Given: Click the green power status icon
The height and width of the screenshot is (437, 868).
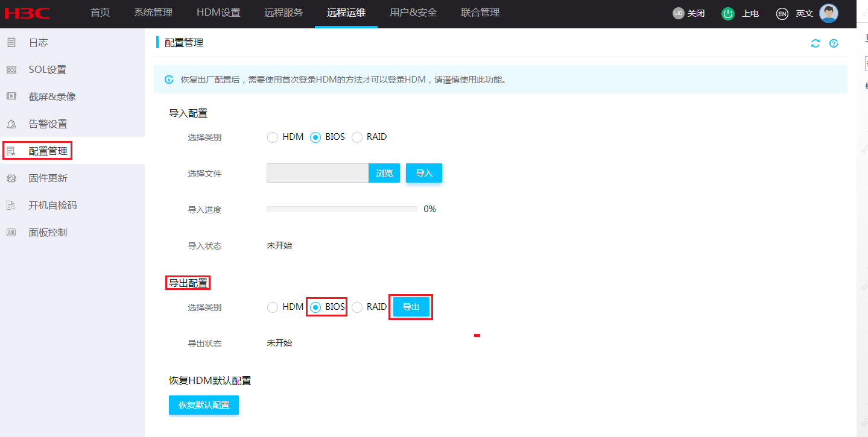Looking at the screenshot, I should [x=728, y=13].
